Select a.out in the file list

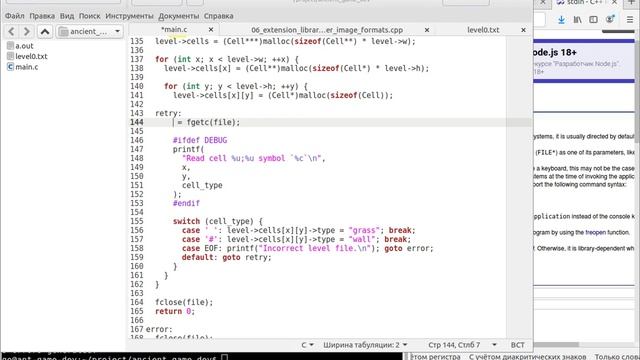(x=24, y=46)
